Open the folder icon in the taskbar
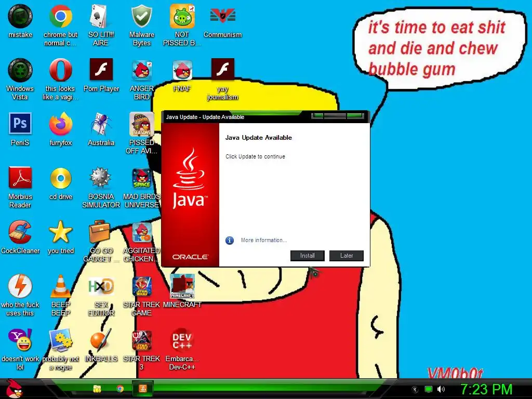The height and width of the screenshot is (399, 532). coord(97,389)
